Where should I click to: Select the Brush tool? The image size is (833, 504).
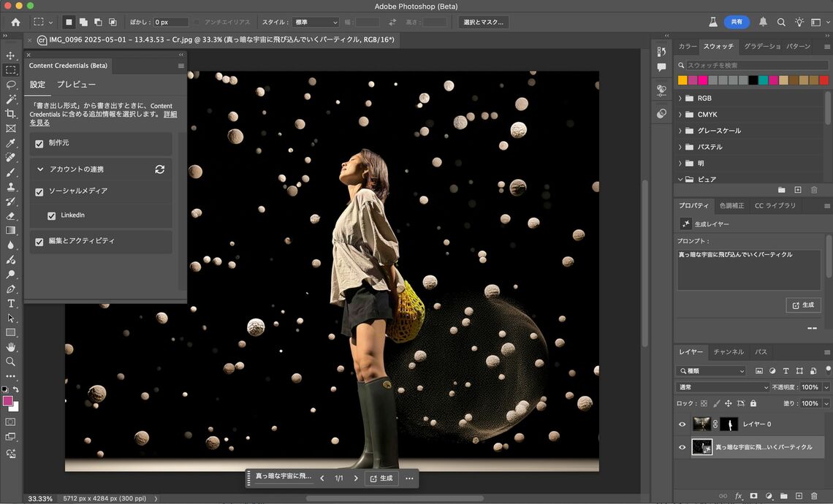pos(11,172)
